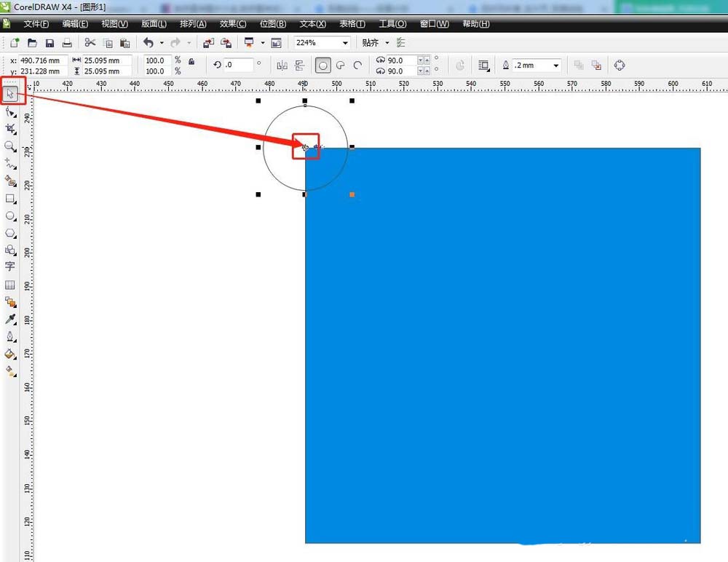Toggle arc mode on the property bar

pyautogui.click(x=357, y=64)
